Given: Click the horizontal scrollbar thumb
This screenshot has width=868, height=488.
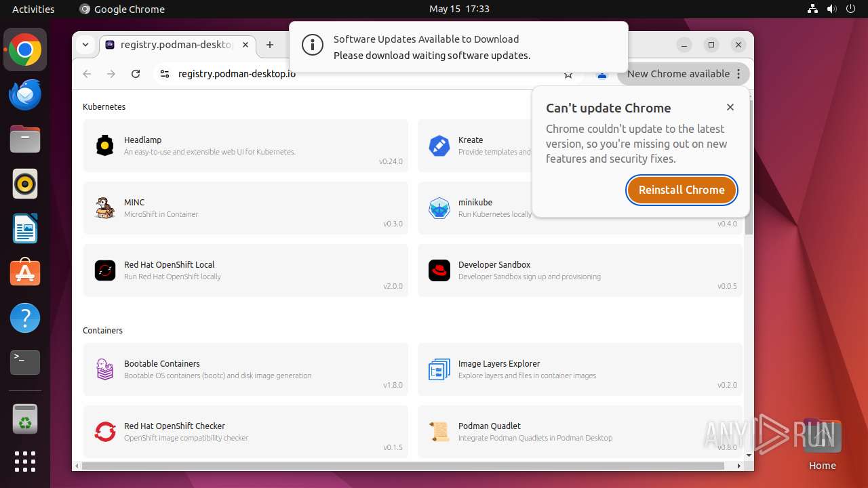Looking at the screenshot, I should click(403, 466).
